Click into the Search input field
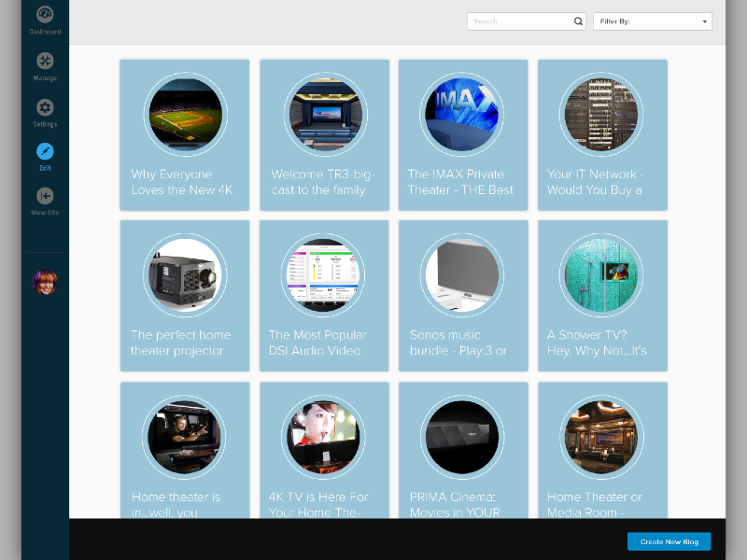Image resolution: width=747 pixels, height=560 pixels. click(526, 21)
